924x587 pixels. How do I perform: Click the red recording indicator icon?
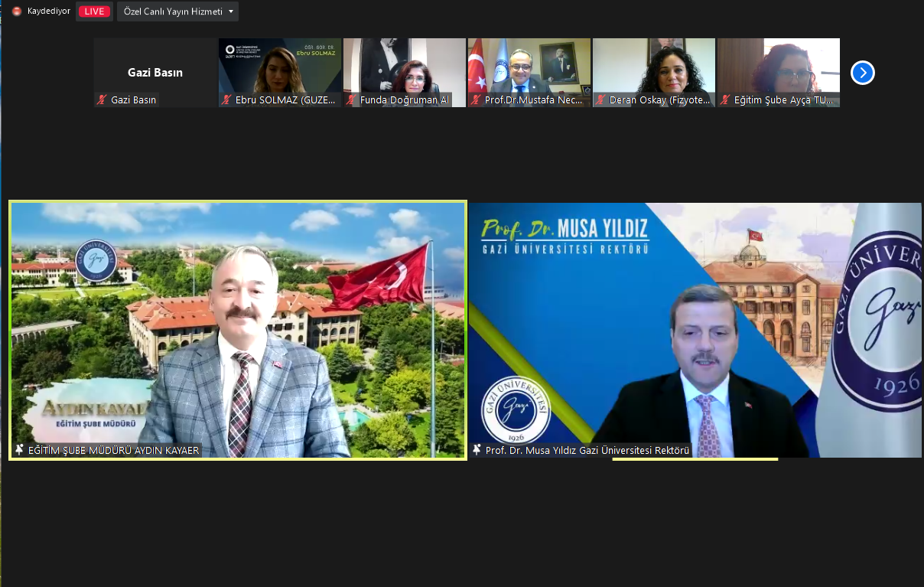pyautogui.click(x=17, y=11)
